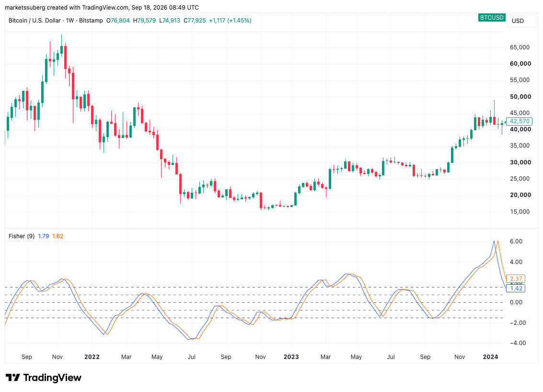Screen dimensions: 543x392
Task: Click the 20,000 price axis label
Action: [x=520, y=195]
